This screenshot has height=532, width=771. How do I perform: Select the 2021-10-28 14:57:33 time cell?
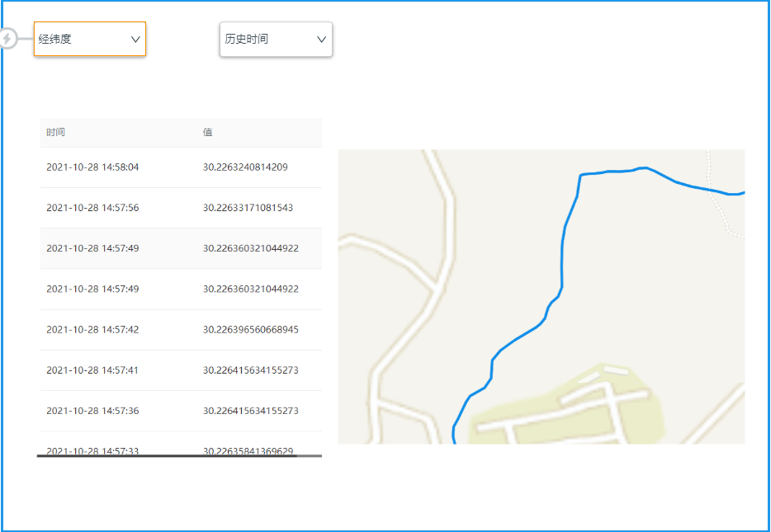(93, 450)
